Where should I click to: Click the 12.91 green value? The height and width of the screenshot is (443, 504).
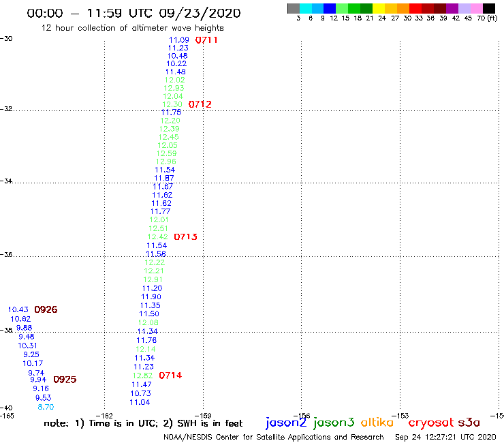153,279
